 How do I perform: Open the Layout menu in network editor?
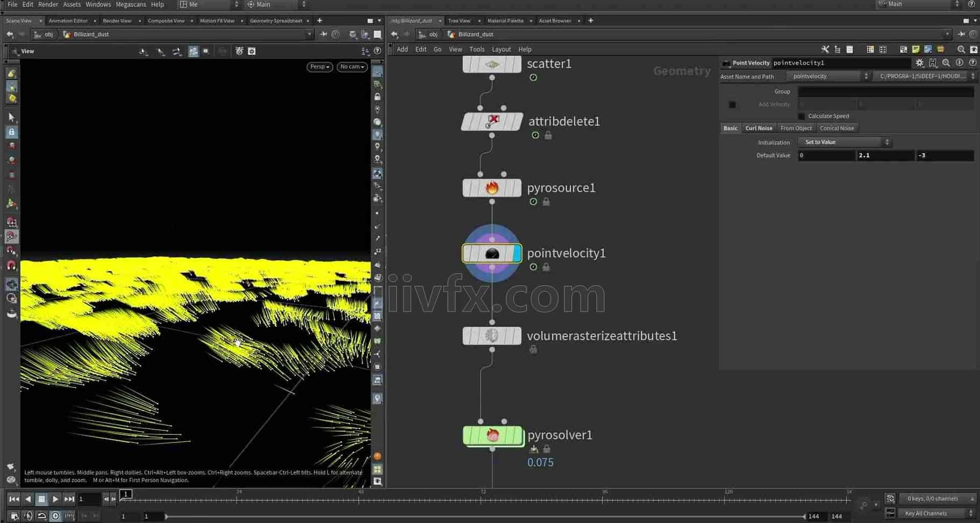[501, 49]
